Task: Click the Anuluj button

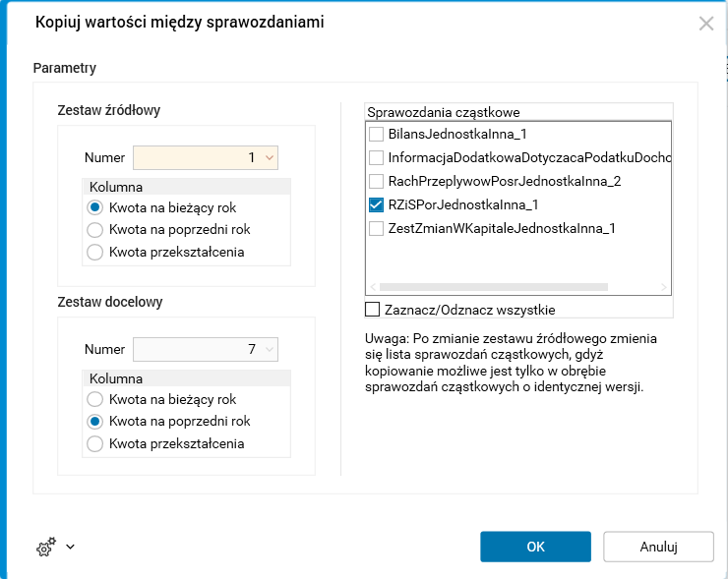Action: coord(658,547)
